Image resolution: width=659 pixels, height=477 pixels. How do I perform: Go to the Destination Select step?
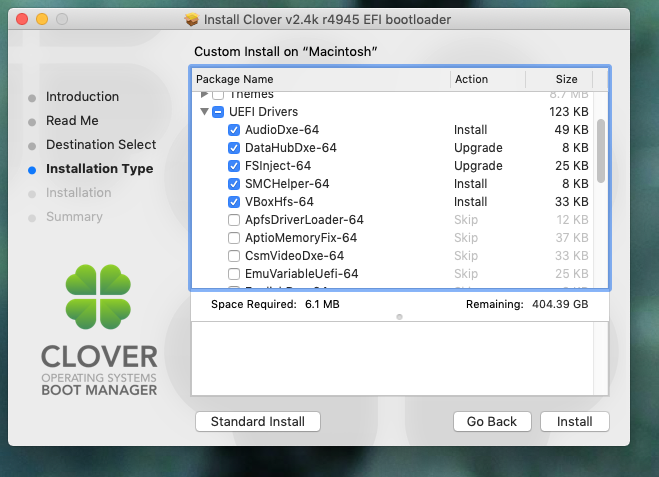101,145
